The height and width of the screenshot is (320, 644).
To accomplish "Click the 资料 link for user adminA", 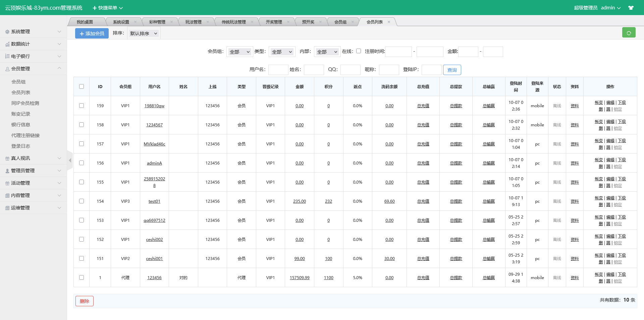I will coord(575,163).
